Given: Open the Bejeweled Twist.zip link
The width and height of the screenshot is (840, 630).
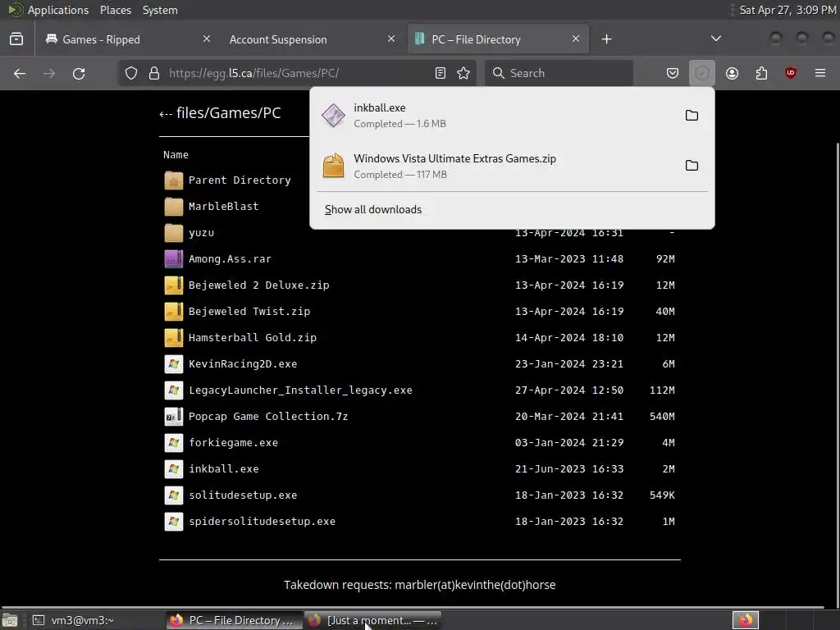Looking at the screenshot, I should click(x=249, y=311).
